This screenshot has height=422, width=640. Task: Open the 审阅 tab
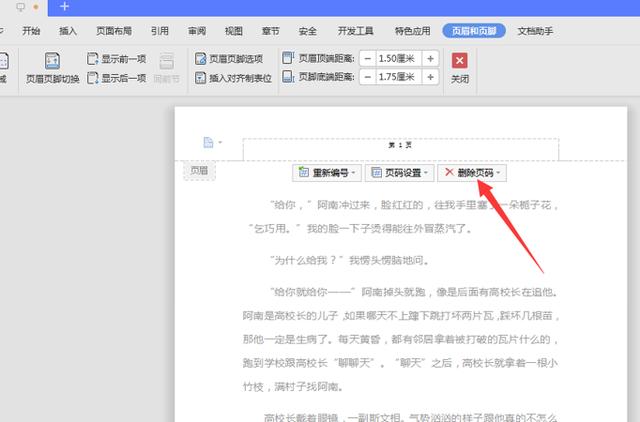[x=197, y=31]
